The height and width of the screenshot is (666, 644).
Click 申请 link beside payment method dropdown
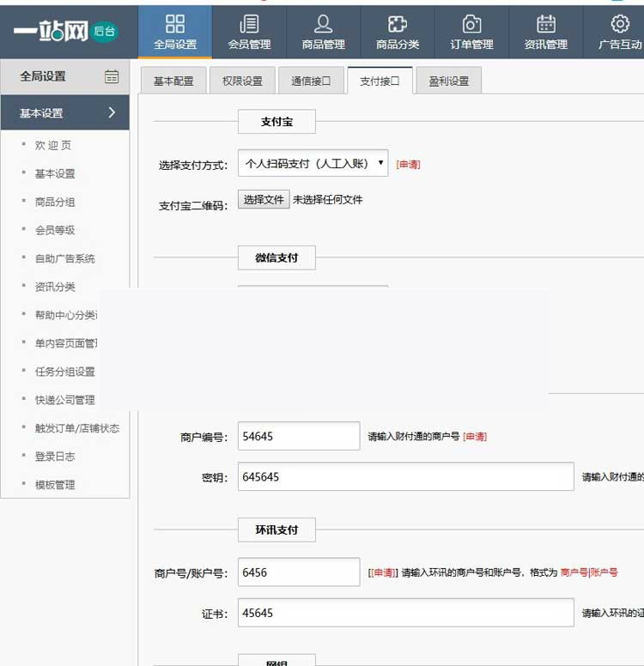coord(408,164)
